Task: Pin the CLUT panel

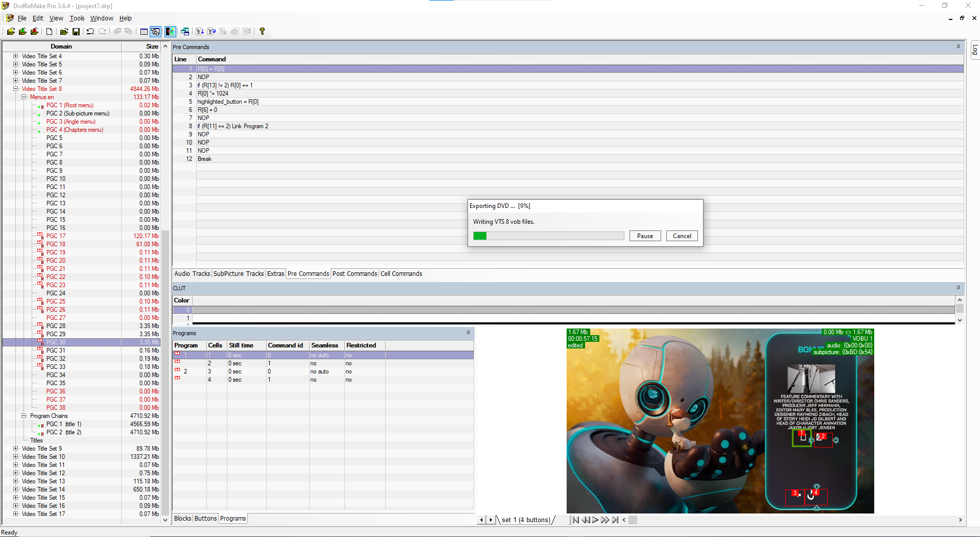Action: tap(958, 288)
